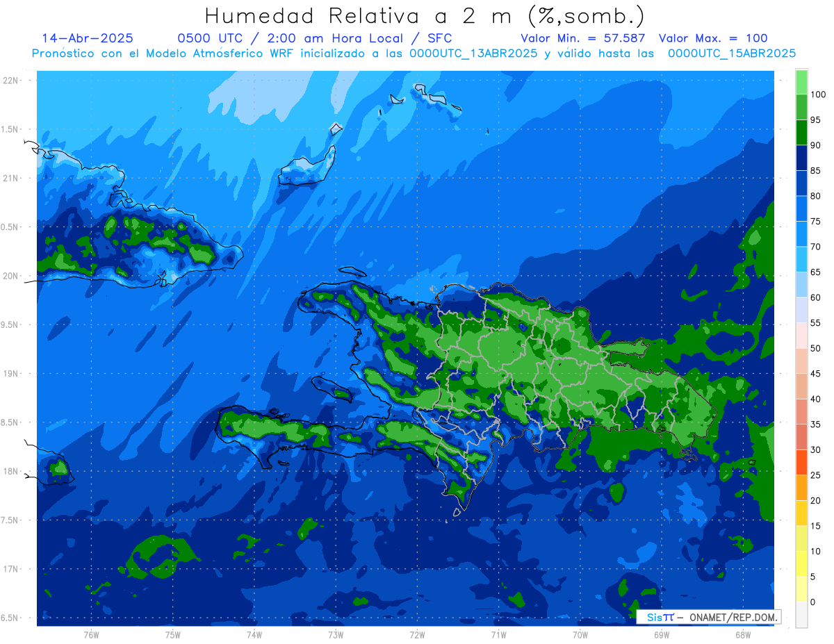Viewport: 834px width, 644px height.
Task: Click the '74W' longitude label
Action: coord(254,635)
